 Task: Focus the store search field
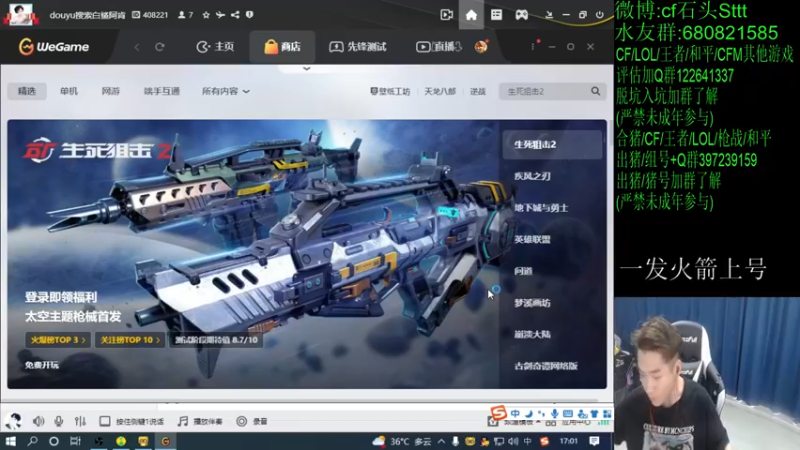click(546, 91)
